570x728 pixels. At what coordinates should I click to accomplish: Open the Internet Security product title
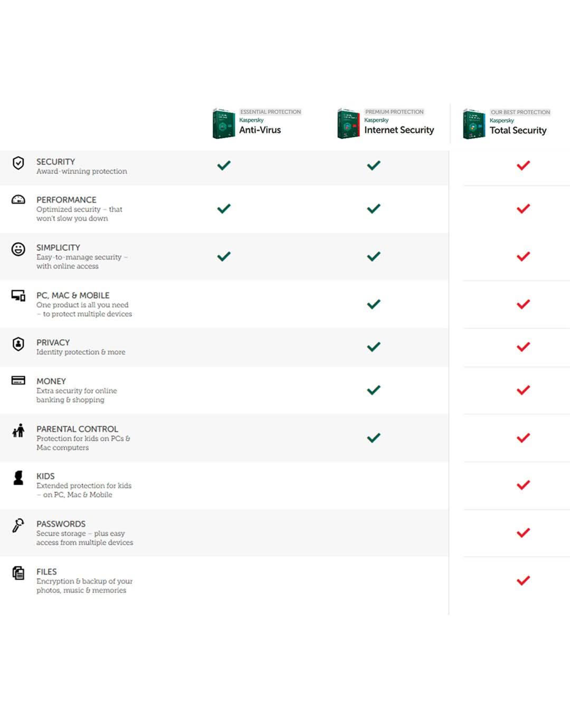tap(399, 130)
